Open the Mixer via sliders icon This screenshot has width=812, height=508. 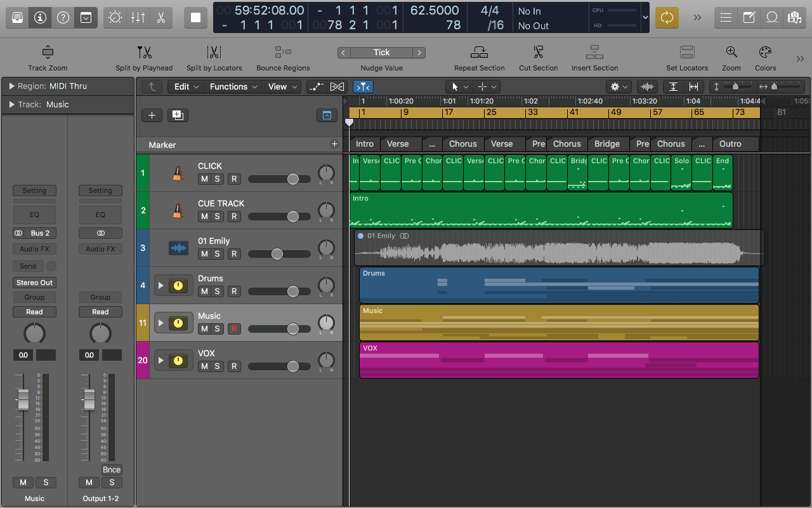[x=138, y=18]
